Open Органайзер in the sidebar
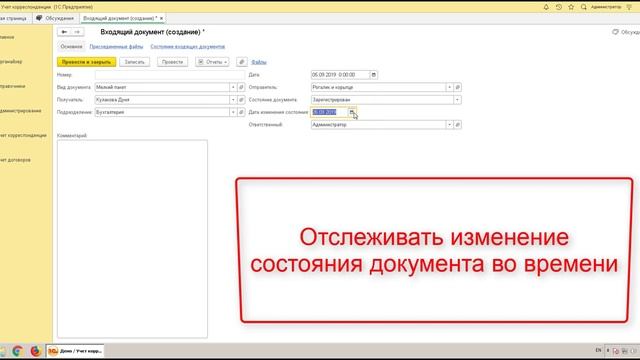Viewport: 640px width, 360px height. tap(11, 62)
